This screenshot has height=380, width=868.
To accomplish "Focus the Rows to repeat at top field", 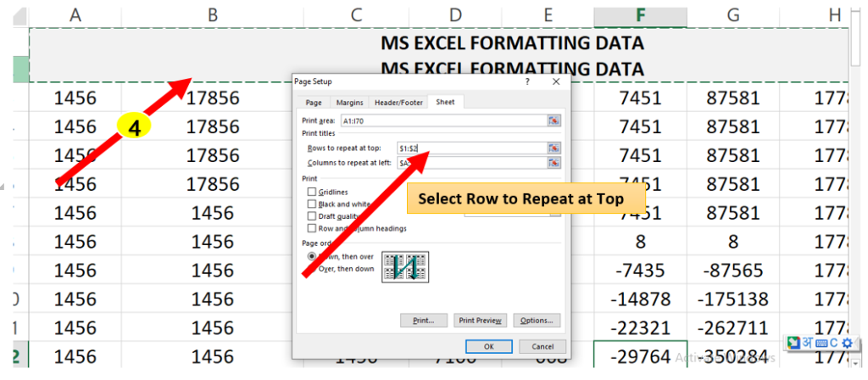I will click(x=471, y=148).
